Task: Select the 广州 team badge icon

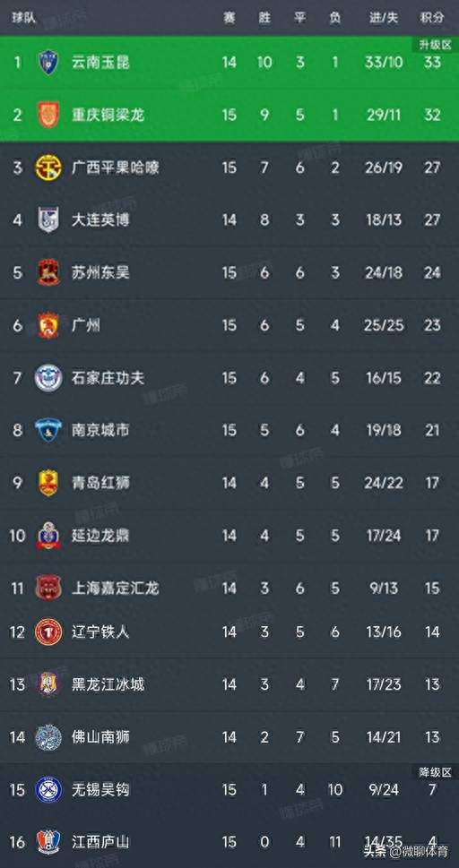Action: point(48,325)
